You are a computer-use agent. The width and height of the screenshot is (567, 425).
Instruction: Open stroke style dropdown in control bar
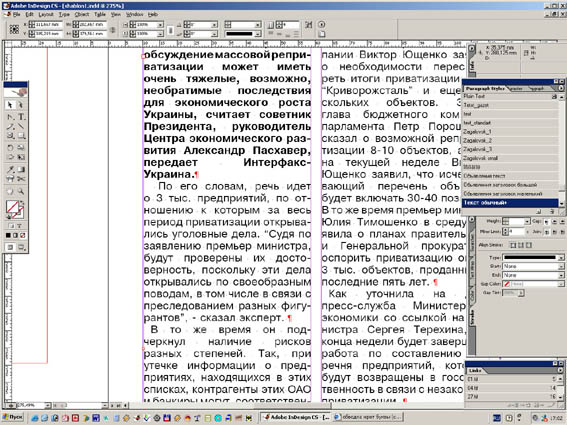257,34
